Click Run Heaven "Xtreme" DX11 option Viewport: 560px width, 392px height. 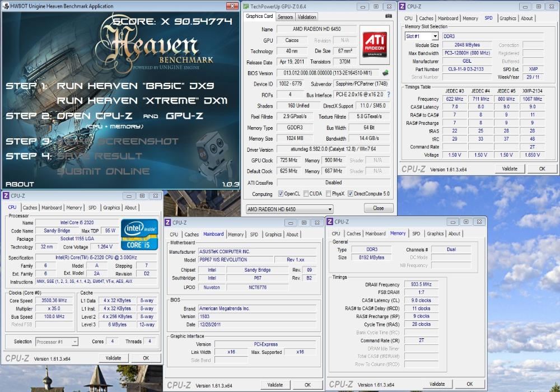(x=142, y=101)
